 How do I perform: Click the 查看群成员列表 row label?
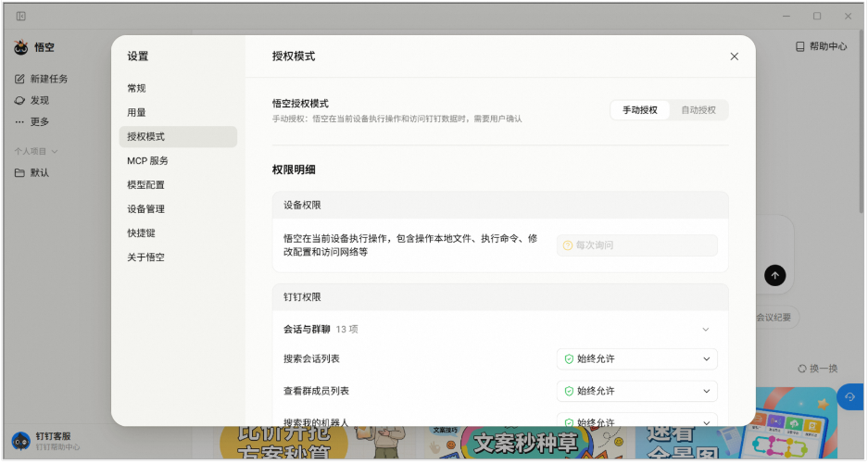click(317, 391)
